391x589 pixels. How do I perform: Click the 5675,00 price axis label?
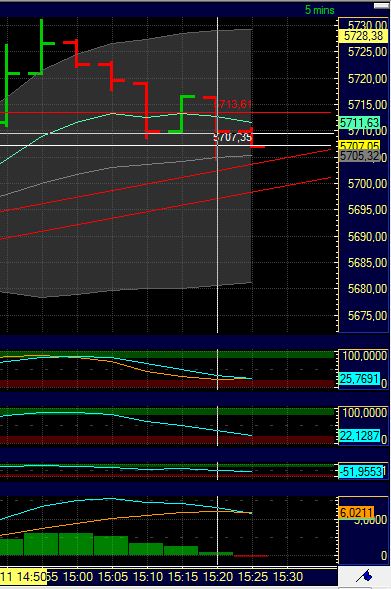367,315
